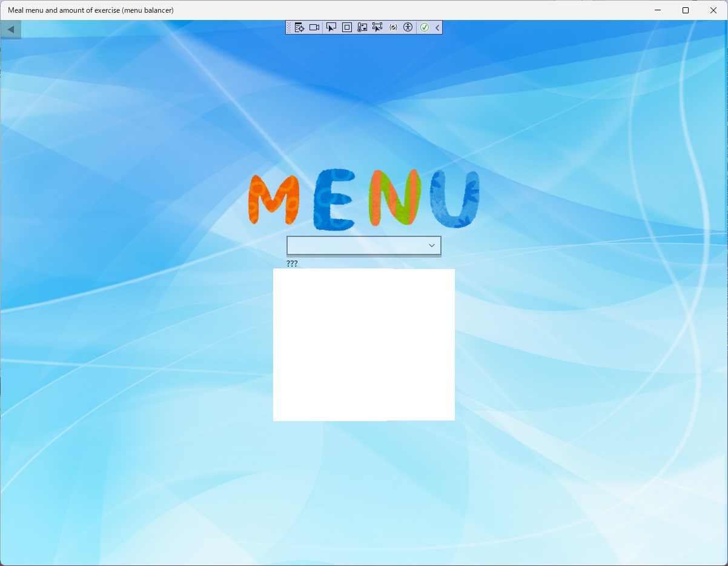Maximize the menu balancer window
Image resolution: width=728 pixels, height=566 pixels.
[x=686, y=10]
